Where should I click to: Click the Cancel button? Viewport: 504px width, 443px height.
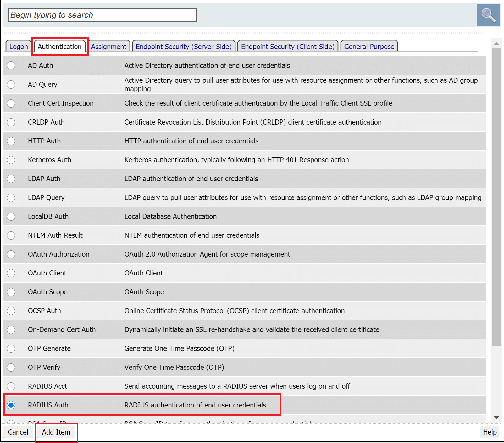[x=18, y=432]
